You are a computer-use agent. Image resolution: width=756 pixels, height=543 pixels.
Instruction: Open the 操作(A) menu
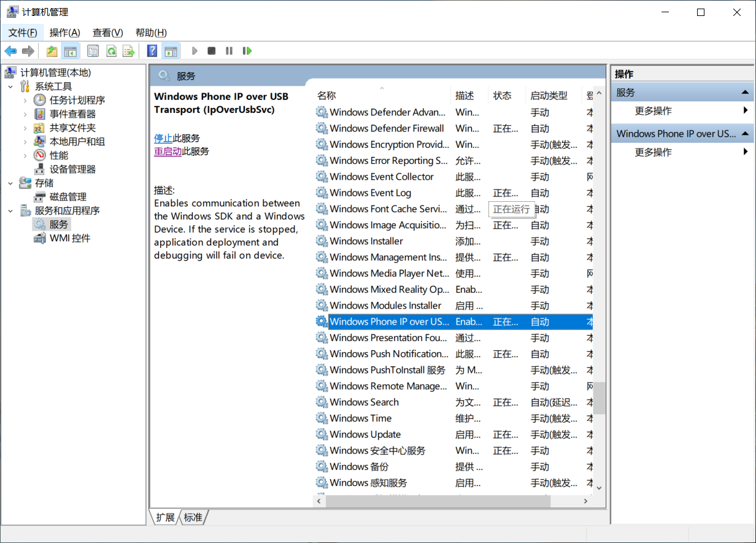coord(64,33)
